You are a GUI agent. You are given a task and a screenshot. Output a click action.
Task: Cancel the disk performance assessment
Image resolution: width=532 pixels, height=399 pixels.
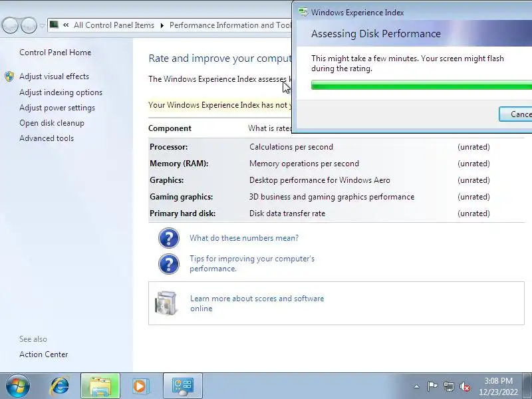(x=515, y=114)
